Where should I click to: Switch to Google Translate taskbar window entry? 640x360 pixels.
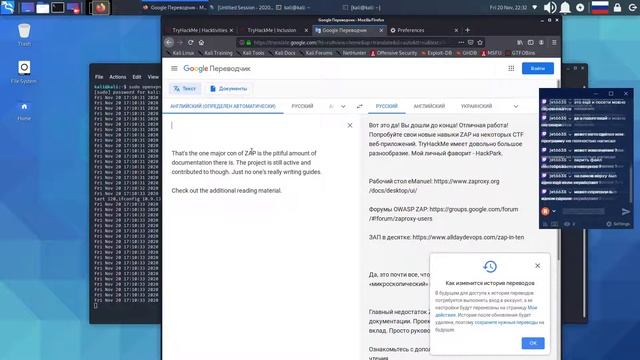[175, 7]
